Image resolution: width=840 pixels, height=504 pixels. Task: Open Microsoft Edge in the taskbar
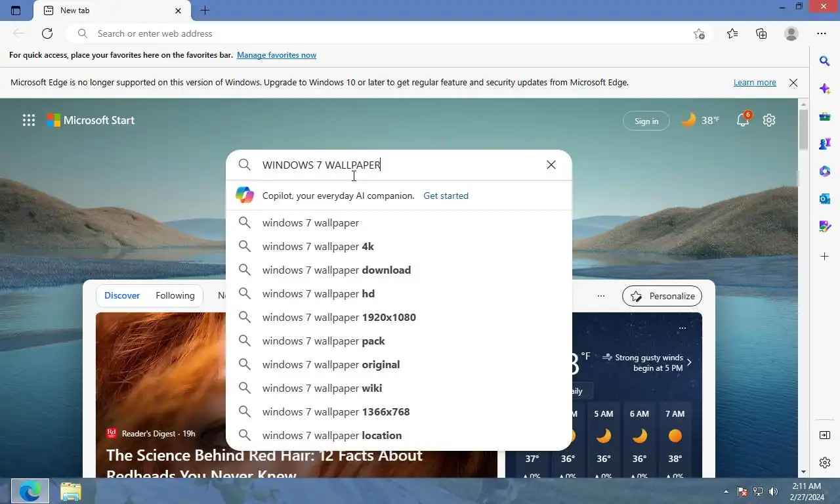click(x=30, y=491)
